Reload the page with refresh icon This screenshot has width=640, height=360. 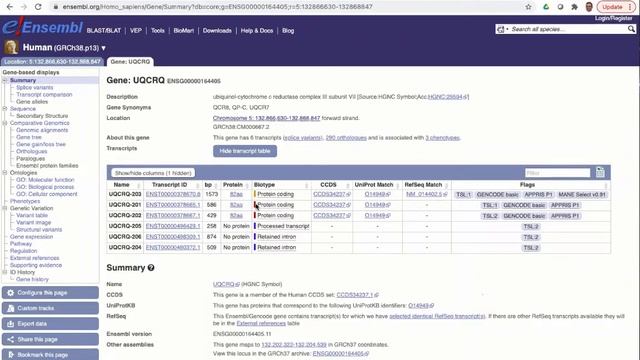click(x=38, y=7)
